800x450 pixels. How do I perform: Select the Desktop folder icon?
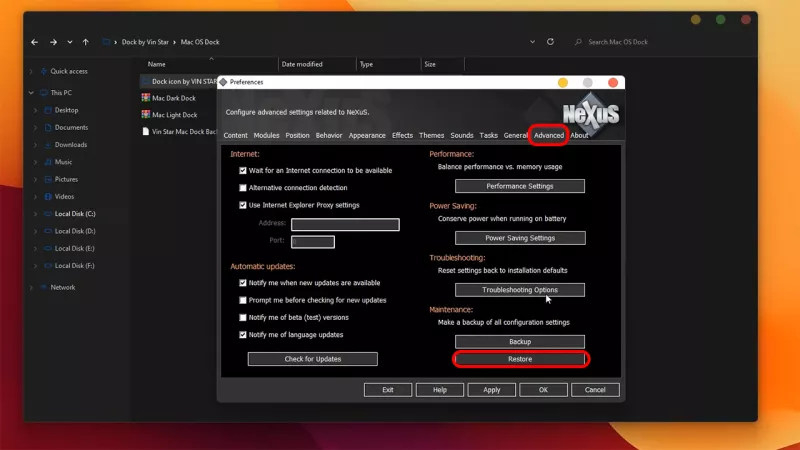click(x=48, y=110)
